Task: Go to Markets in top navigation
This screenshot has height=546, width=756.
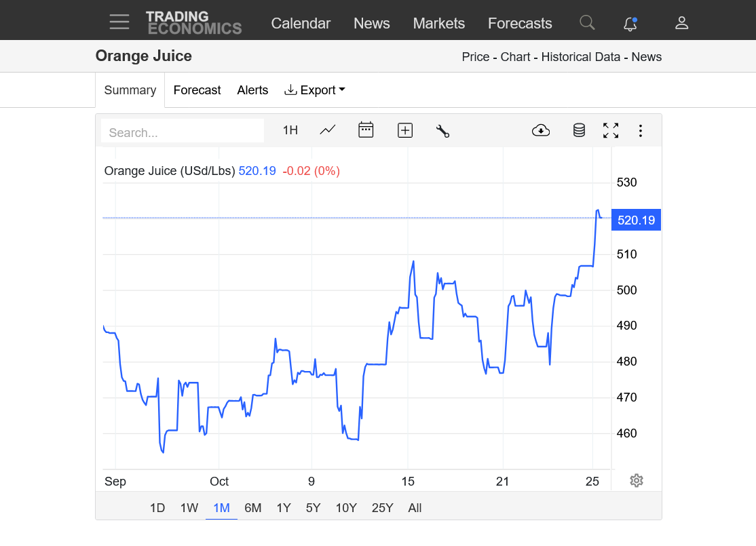Action: click(x=438, y=23)
